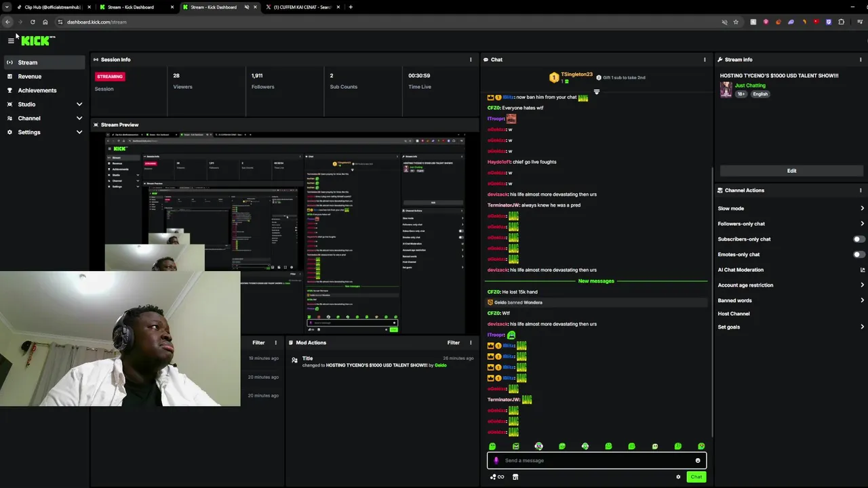Jump to New messages divider
Image resolution: width=868 pixels, height=488 pixels.
tap(596, 281)
